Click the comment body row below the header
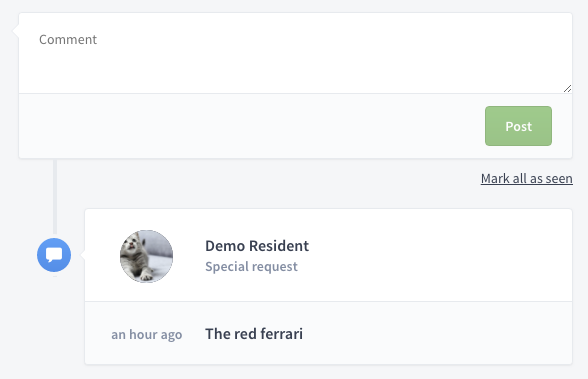 pyautogui.click(x=328, y=333)
